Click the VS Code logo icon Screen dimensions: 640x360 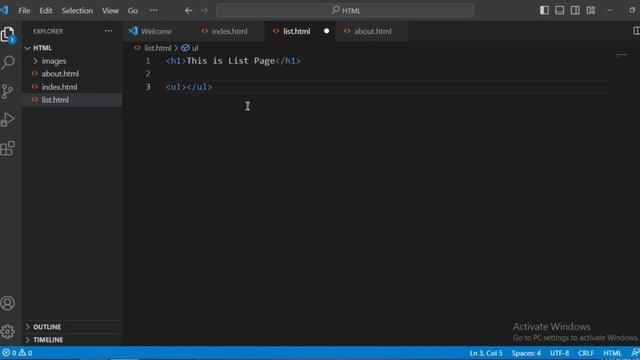[x=4, y=10]
